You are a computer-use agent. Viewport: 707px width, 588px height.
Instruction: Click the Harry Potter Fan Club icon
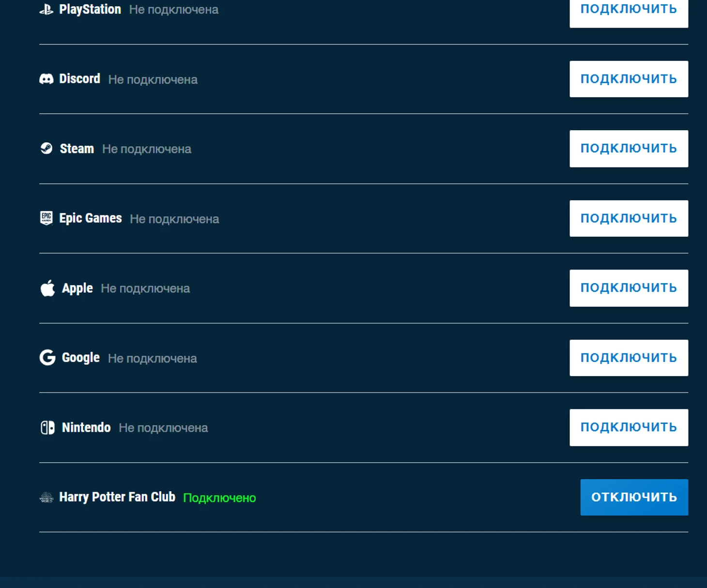tap(46, 498)
